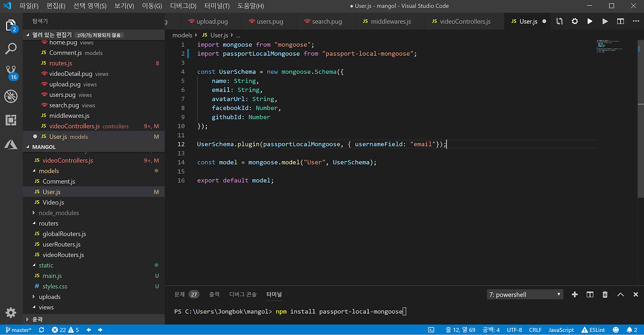Click Open Changes icon in editor toolbar
Viewport: 644px width, 335px height.
coord(559,22)
